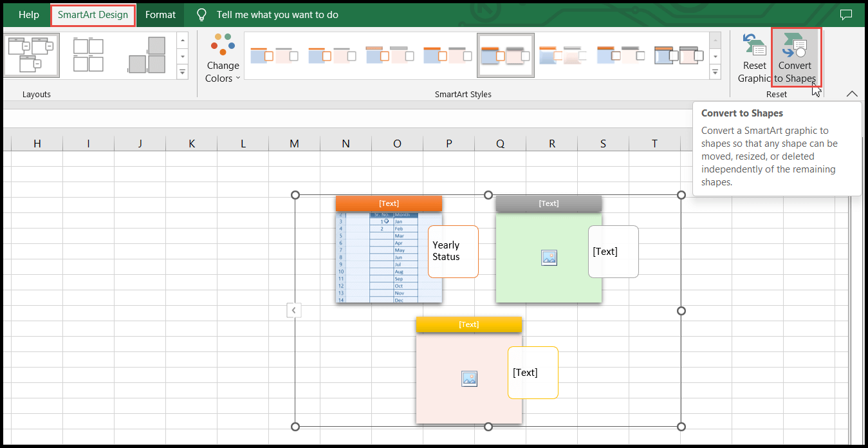
Task: Select the first SmartArt style
Action: (x=273, y=55)
